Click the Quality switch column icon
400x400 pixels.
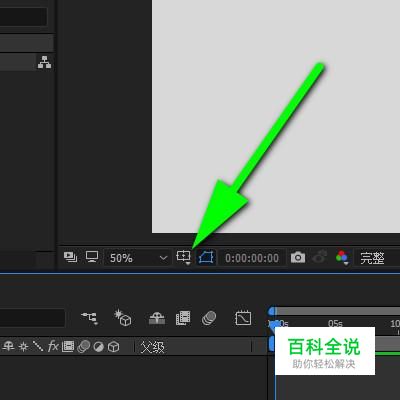(x=38, y=346)
